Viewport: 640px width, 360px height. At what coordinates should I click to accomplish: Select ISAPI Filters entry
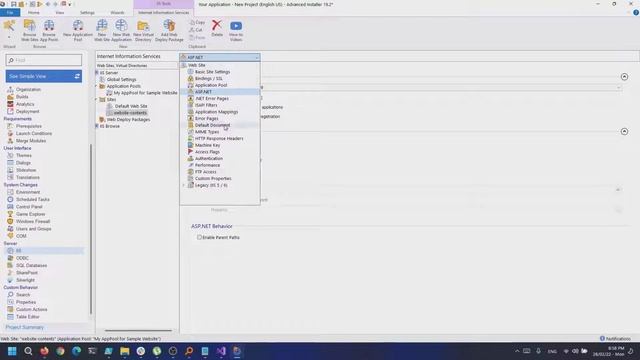coord(206,105)
